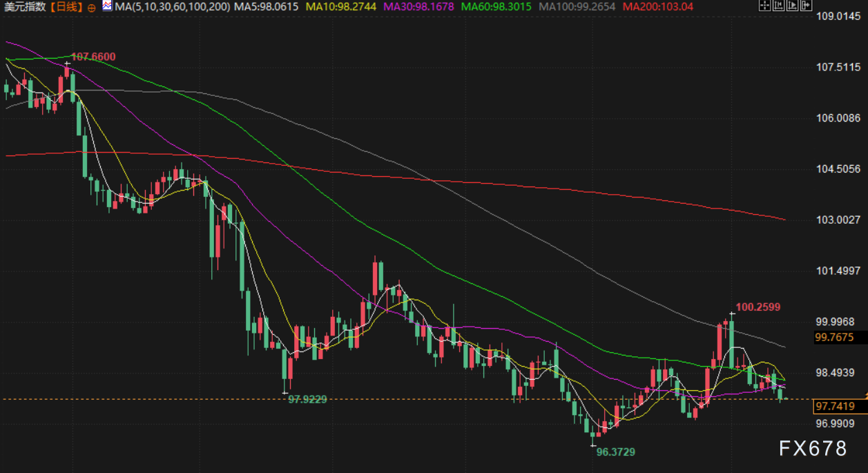Toggle the green MA60:98.3015 line label
The image size is (868, 473).
click(x=497, y=6)
